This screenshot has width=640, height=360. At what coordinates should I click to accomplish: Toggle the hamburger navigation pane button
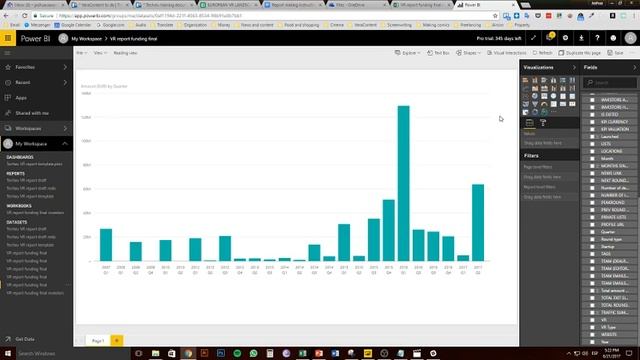7,53
